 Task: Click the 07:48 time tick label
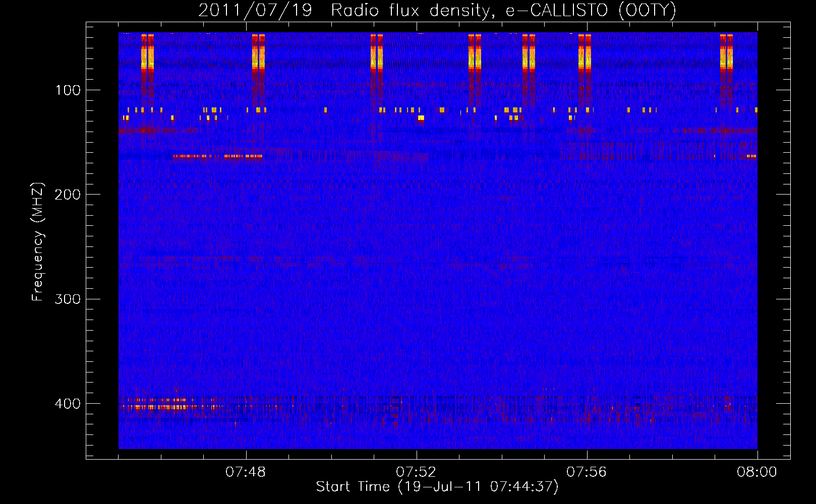[x=246, y=472]
